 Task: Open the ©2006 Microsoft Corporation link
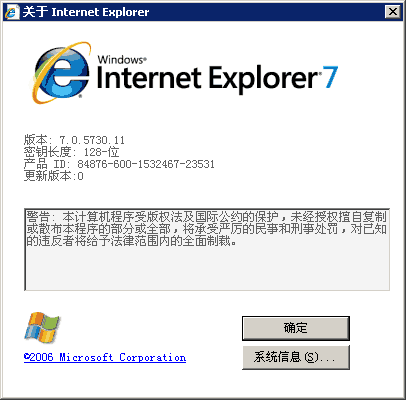105,357
